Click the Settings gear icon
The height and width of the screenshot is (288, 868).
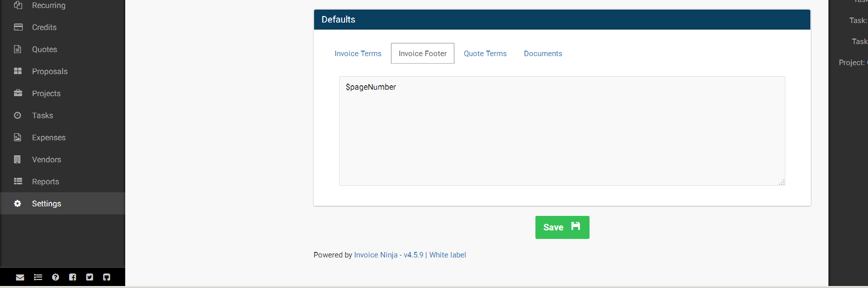coord(18,203)
